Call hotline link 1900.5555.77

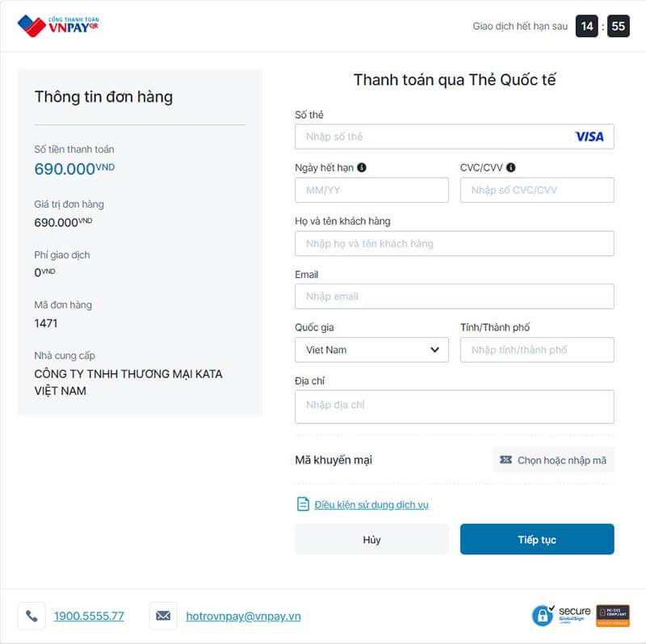pos(89,616)
